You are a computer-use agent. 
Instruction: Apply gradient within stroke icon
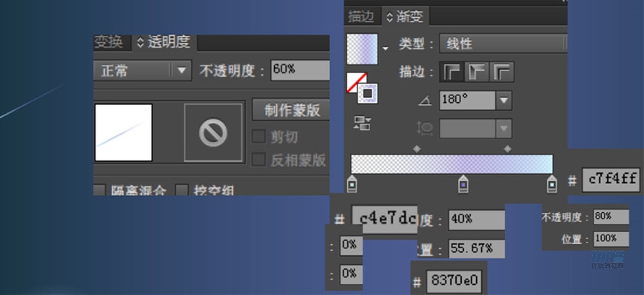tap(452, 72)
